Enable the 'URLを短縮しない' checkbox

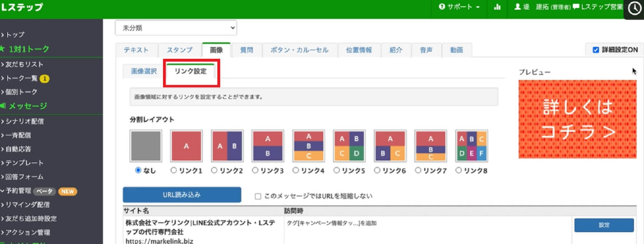(258, 196)
